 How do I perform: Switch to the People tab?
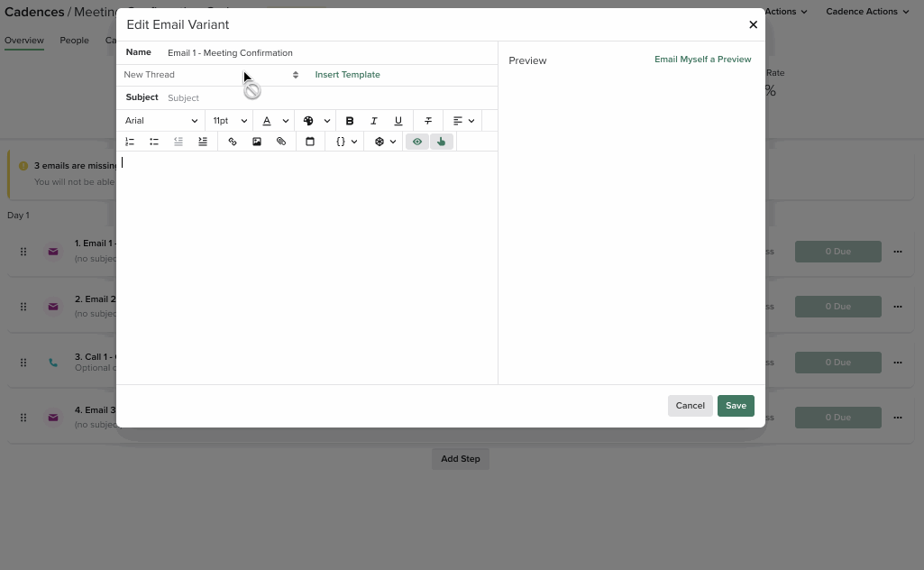(74, 40)
